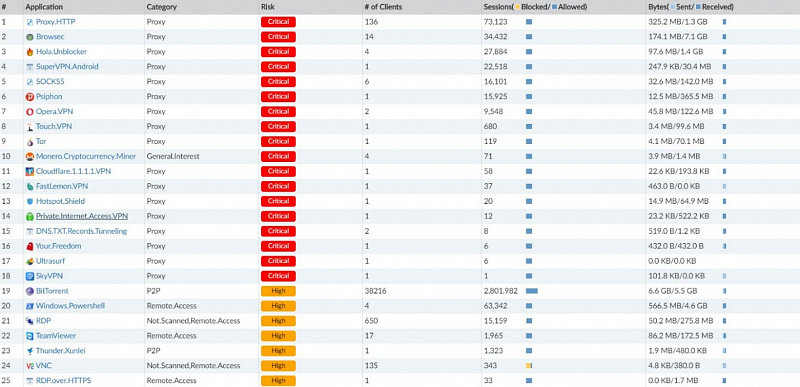Click the Touch.VPN icon

pyautogui.click(x=30, y=127)
